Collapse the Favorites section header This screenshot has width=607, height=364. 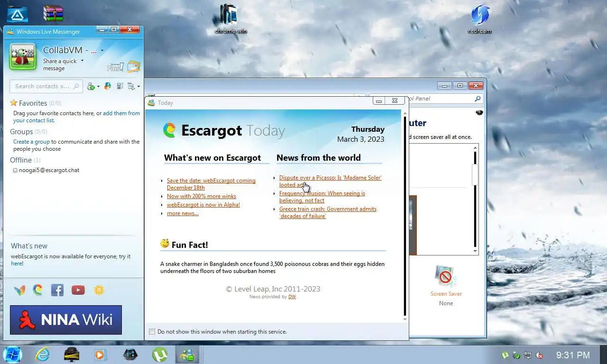[36, 103]
